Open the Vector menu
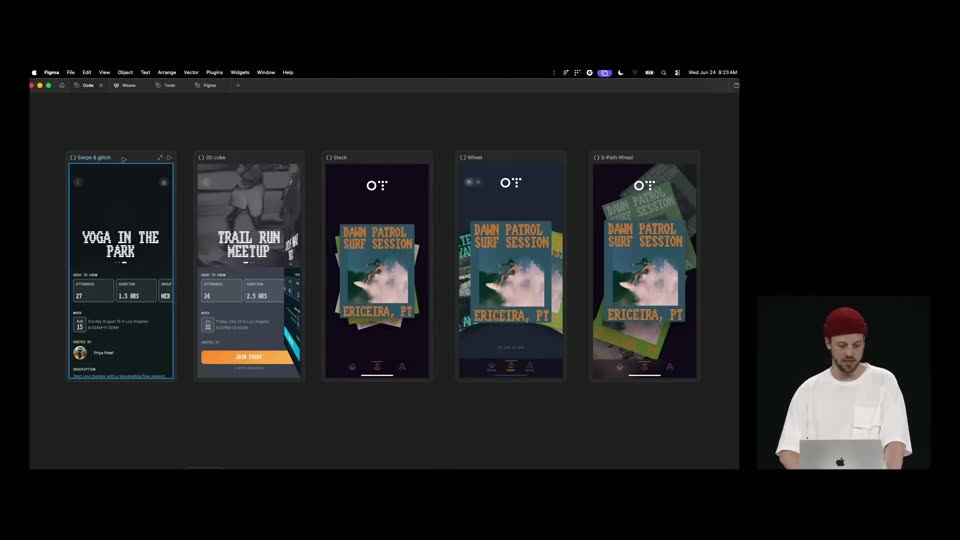Image resolution: width=960 pixels, height=540 pixels. point(191,72)
